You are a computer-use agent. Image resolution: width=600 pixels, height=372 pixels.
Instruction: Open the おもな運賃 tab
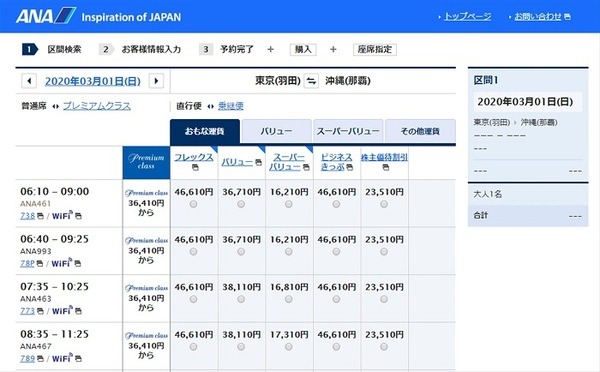click(205, 131)
